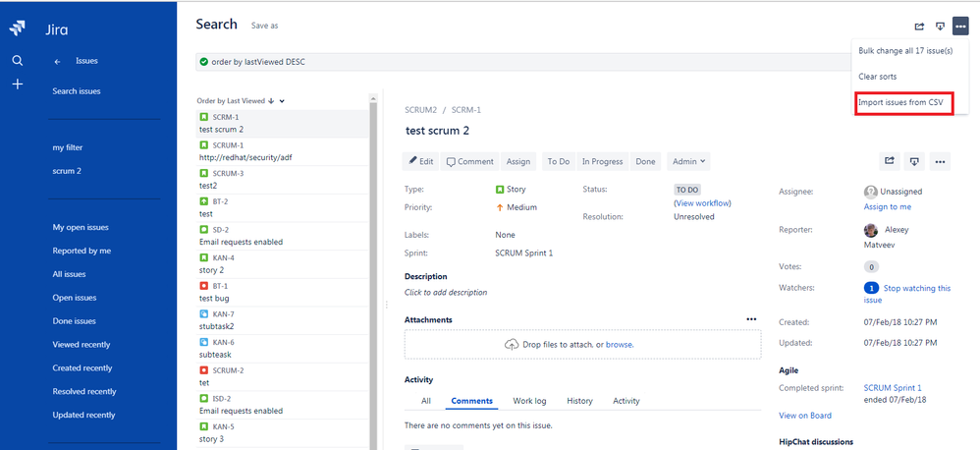Click the green valid query checkmark icon
Image resolution: width=980 pixels, height=450 pixels.
[x=203, y=62]
